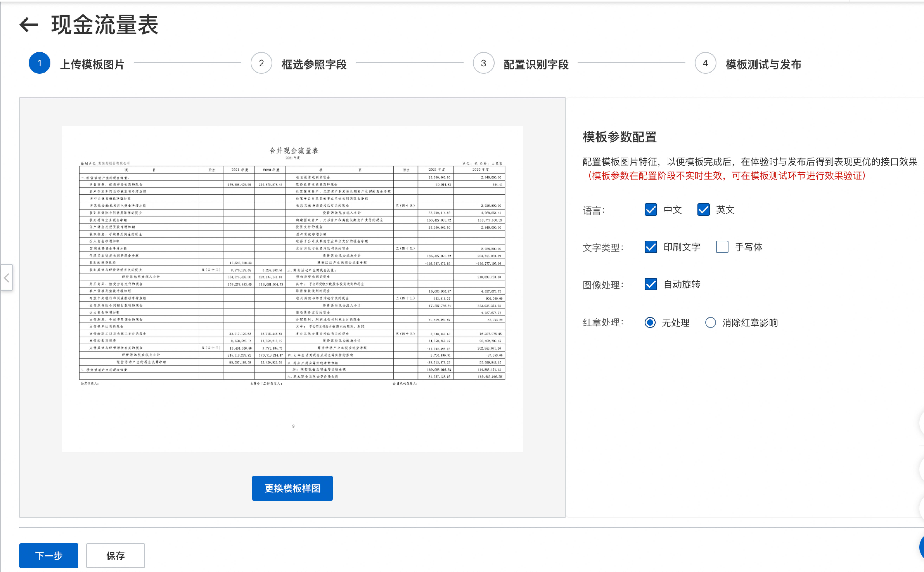Image resolution: width=924 pixels, height=572 pixels.
Task: Select the 无处理 radio button
Action: click(650, 322)
